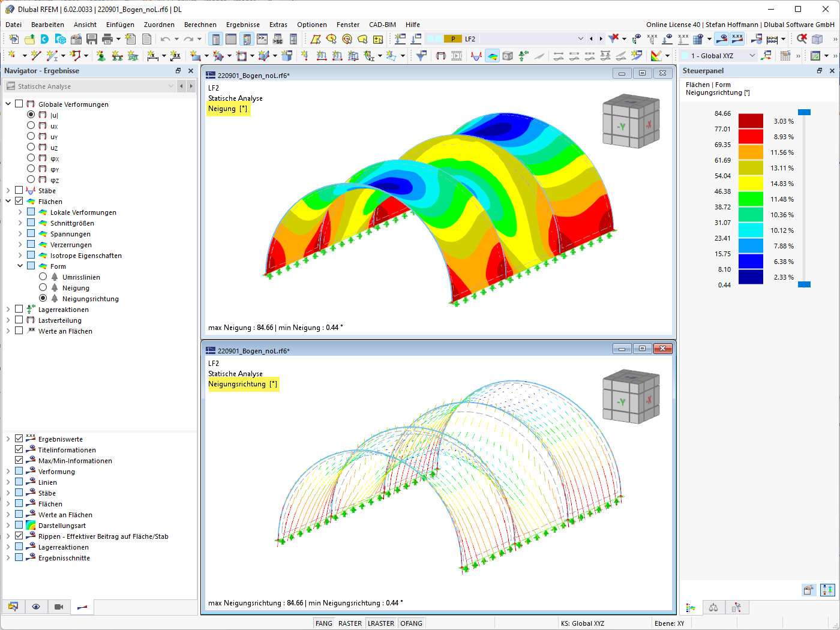Click the new line toolbar icon

tap(35, 56)
